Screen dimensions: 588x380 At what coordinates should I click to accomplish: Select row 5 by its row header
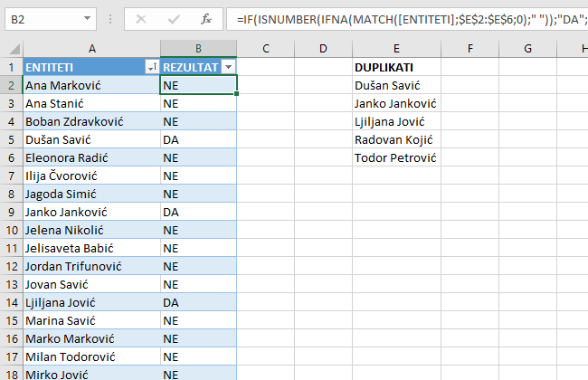[11, 139]
